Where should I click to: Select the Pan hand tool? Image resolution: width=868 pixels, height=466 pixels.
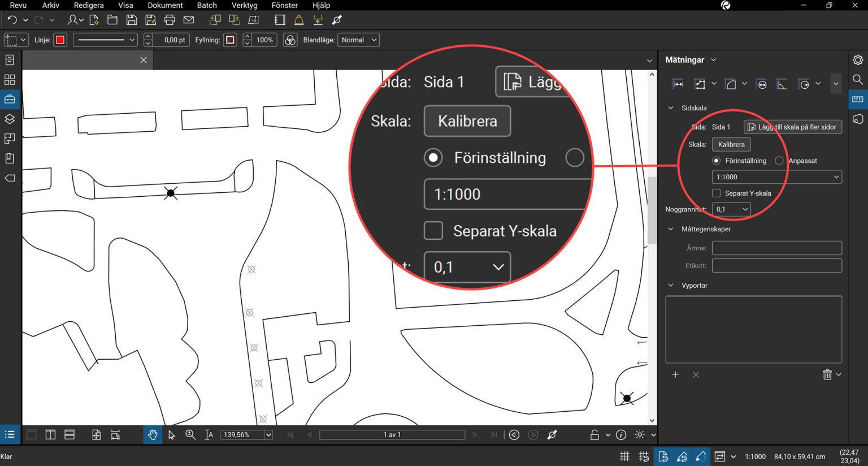coord(153,435)
